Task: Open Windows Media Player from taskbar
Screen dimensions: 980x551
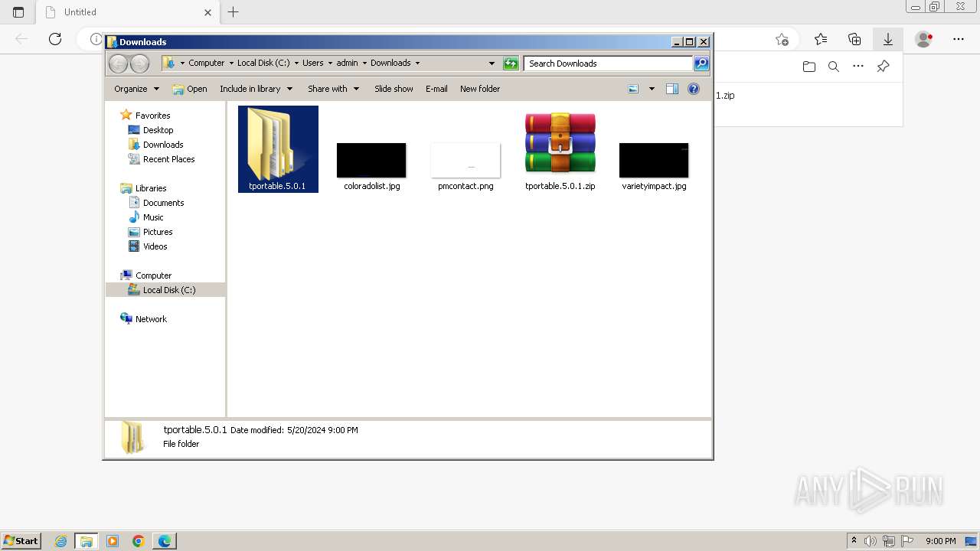Action: [x=113, y=541]
